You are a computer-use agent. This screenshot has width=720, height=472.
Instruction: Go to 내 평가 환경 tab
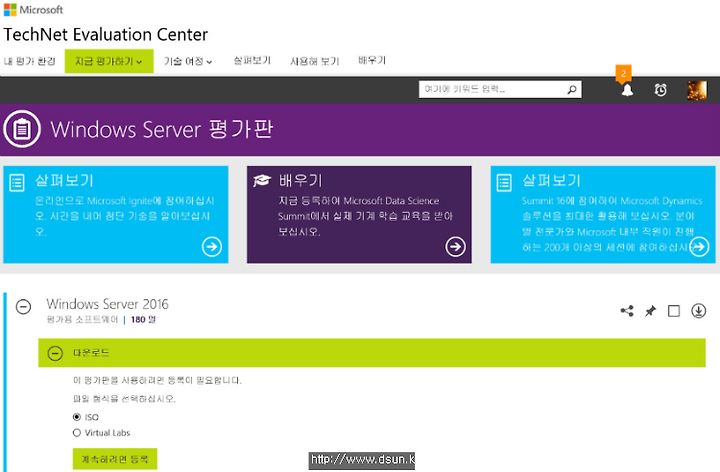pyautogui.click(x=29, y=61)
